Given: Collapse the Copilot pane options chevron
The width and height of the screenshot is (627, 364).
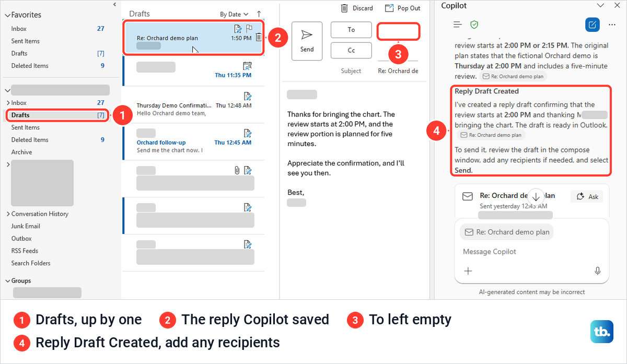Looking at the screenshot, I should click(x=600, y=5).
